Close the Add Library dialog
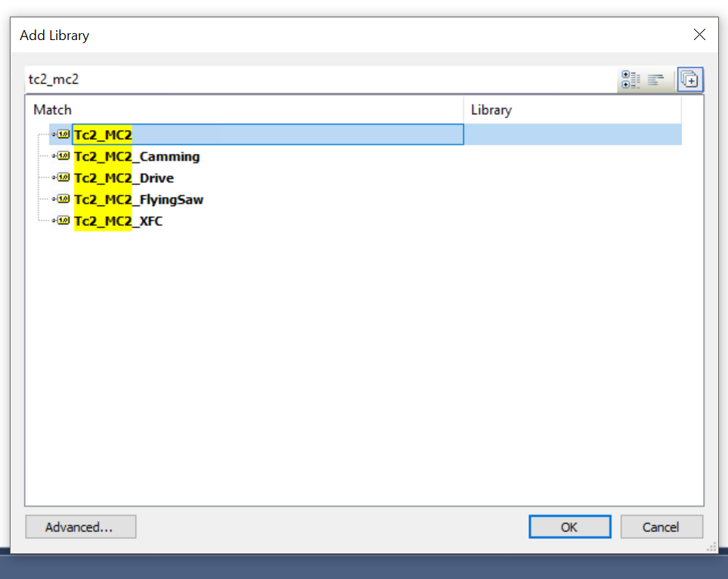 (x=699, y=35)
